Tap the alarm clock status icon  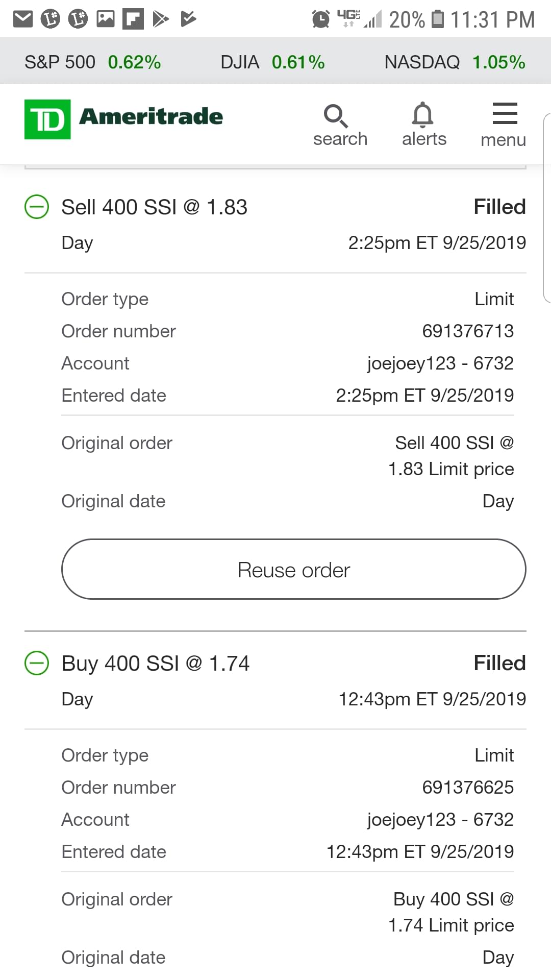(320, 19)
